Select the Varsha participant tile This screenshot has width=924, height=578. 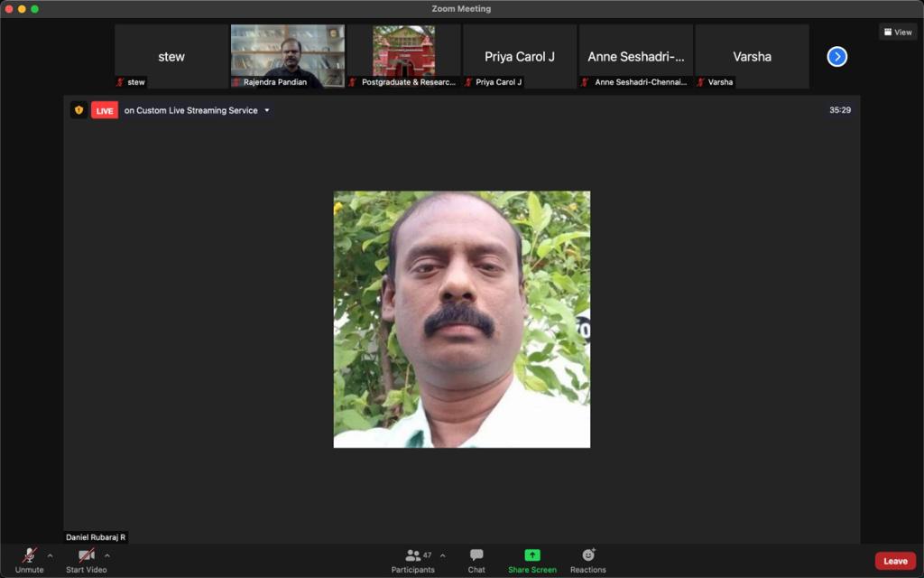752,56
